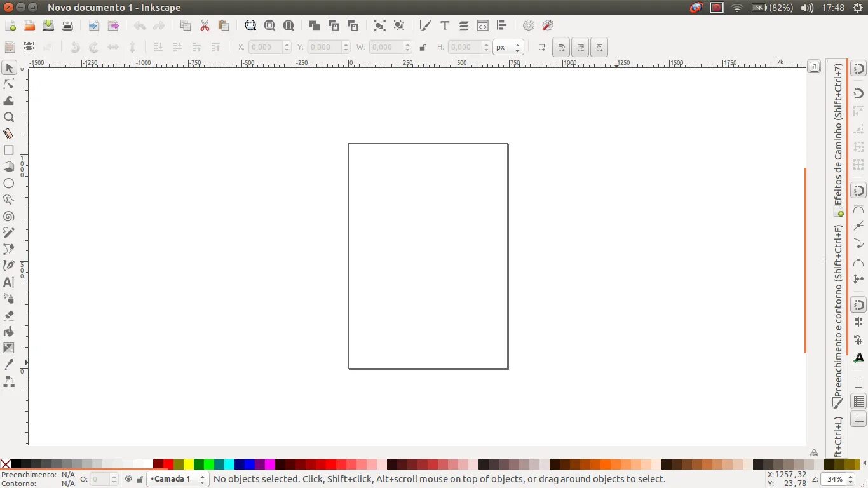Select the Tweak tool

[x=9, y=101]
